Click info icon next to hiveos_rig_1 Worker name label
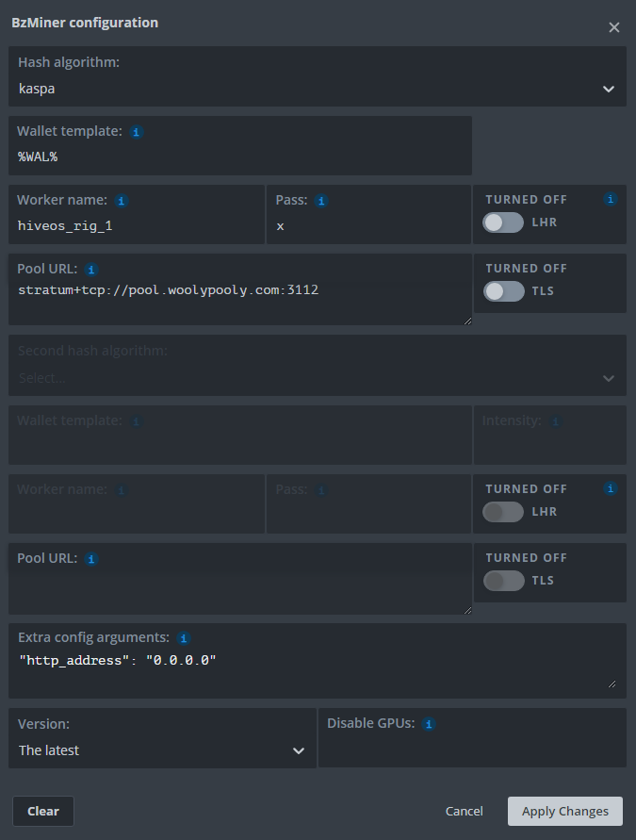636x840 pixels. pyautogui.click(x=122, y=201)
